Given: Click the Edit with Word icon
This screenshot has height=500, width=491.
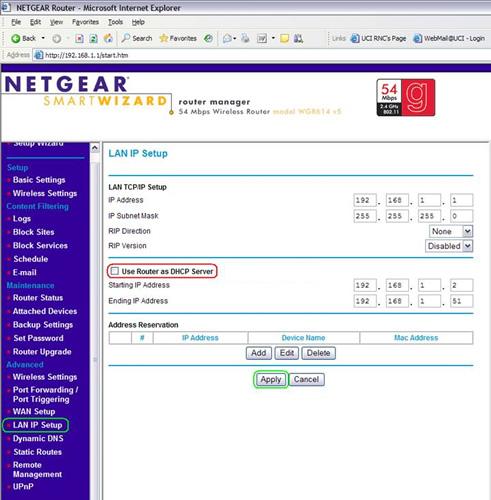Looking at the screenshot, I should pyautogui.click(x=262, y=39).
